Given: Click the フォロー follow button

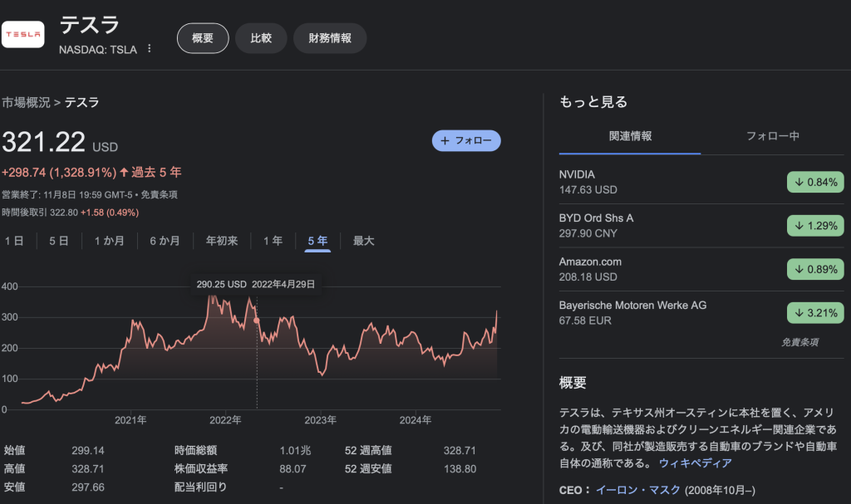Looking at the screenshot, I should click(466, 141).
